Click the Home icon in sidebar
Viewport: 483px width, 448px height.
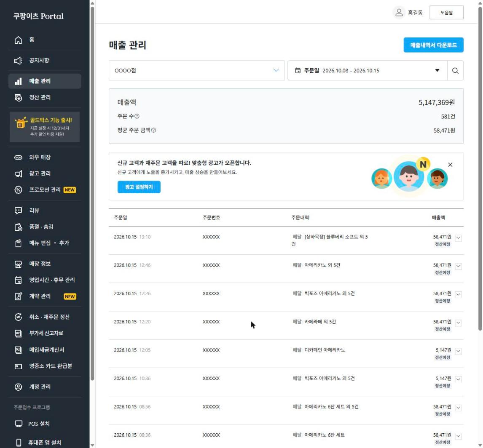pos(19,40)
